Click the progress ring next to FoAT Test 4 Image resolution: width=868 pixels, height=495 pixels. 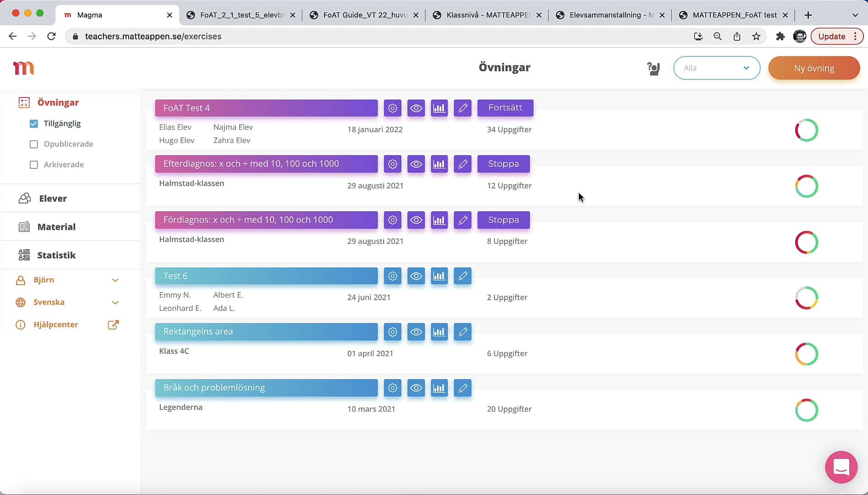pyautogui.click(x=807, y=130)
